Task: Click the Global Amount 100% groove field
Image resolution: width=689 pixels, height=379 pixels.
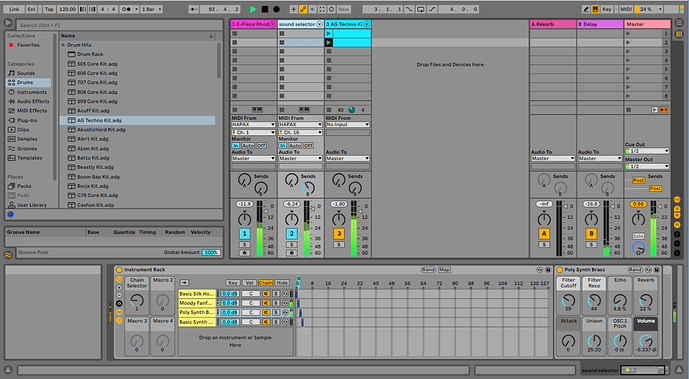Action: coord(210,253)
